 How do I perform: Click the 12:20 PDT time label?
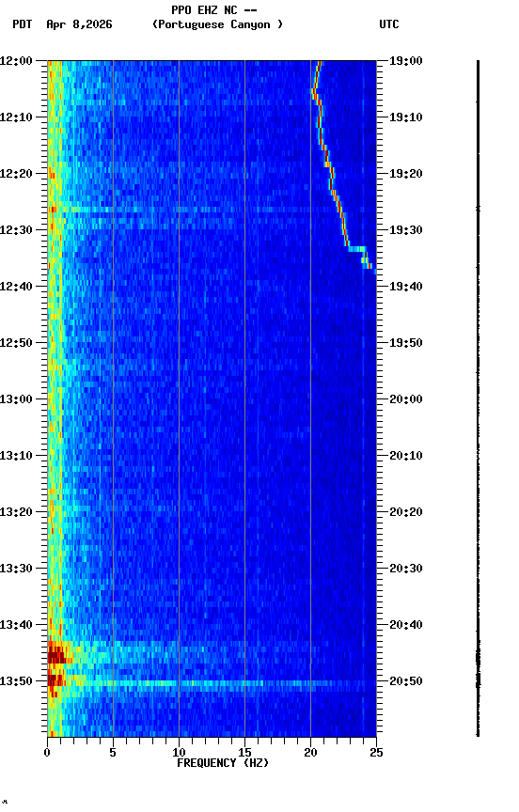tap(16, 174)
